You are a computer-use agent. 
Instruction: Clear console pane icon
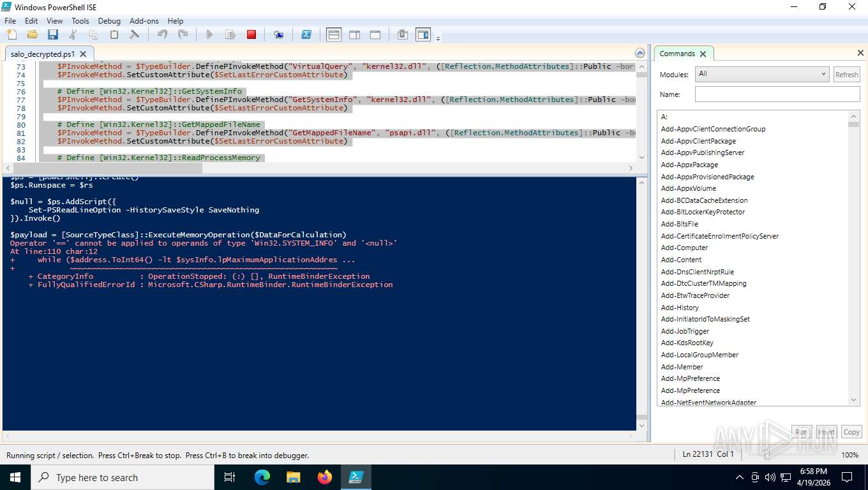(x=135, y=34)
